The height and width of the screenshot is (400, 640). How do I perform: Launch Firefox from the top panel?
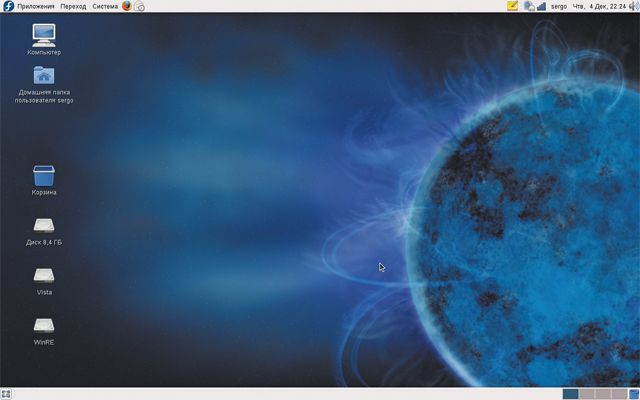[127, 6]
